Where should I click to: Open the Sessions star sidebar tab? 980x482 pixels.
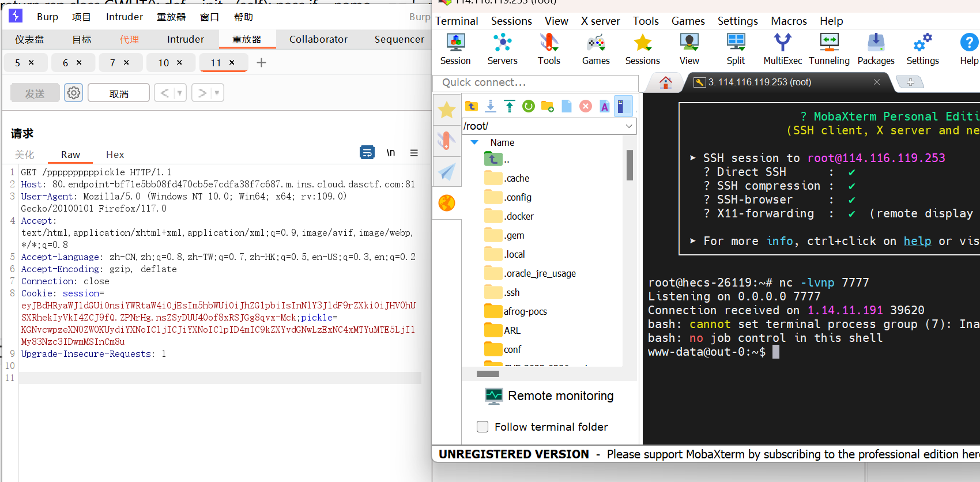point(447,110)
